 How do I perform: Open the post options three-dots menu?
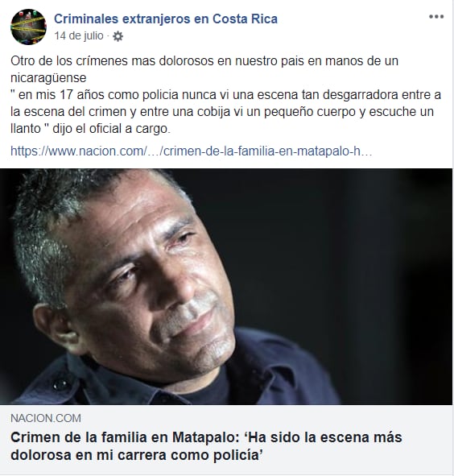(436, 17)
